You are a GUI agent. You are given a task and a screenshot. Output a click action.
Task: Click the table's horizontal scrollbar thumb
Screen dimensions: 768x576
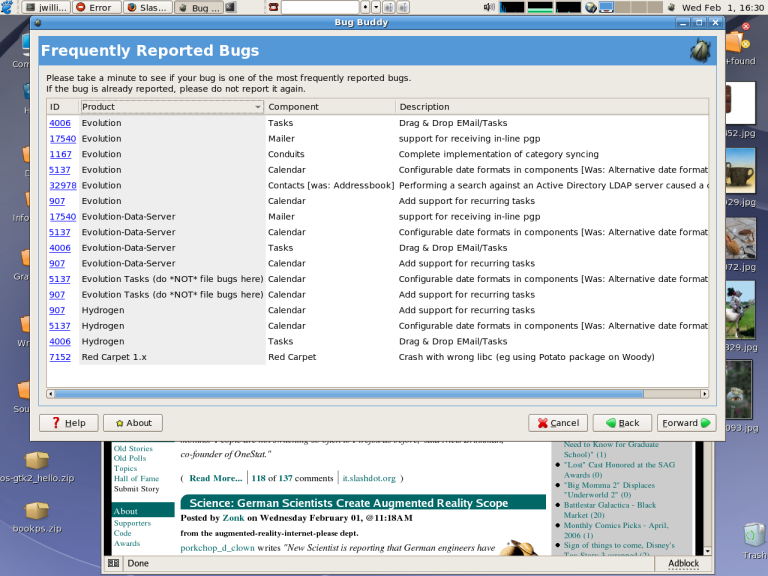tap(349, 394)
